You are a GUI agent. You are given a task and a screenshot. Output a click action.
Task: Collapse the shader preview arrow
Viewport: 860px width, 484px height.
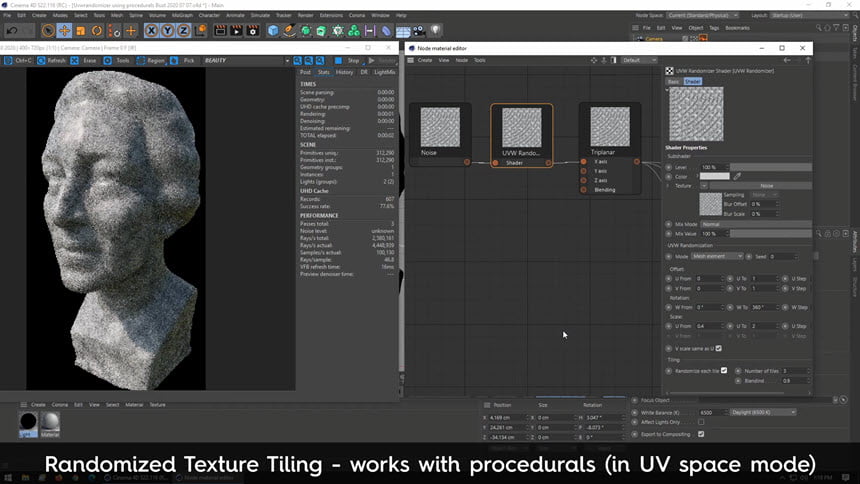point(667,91)
